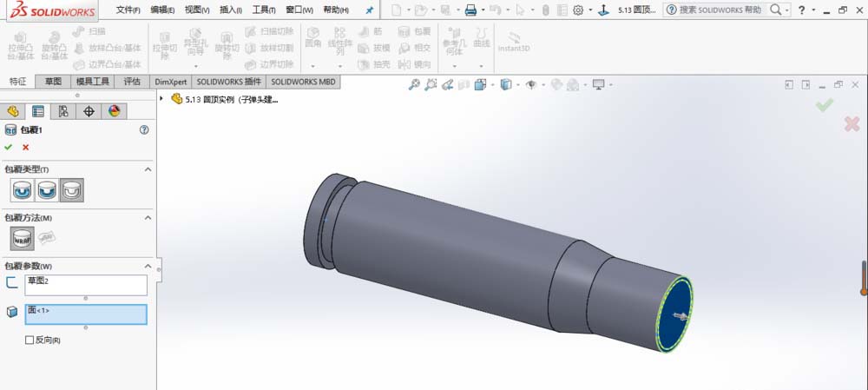Click Zoom to Fit in view toolbar
Viewport: 868px width, 390px height.
(414, 85)
